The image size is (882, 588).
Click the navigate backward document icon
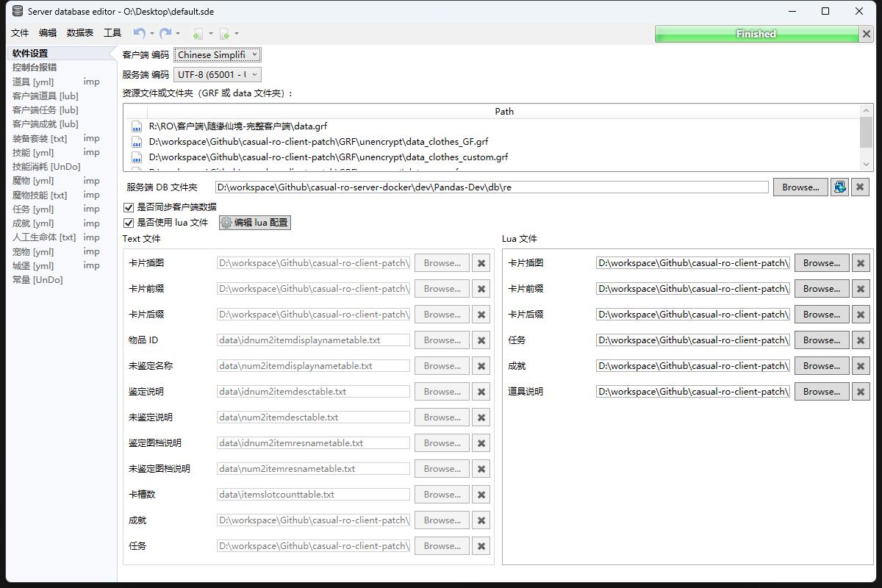(x=197, y=33)
